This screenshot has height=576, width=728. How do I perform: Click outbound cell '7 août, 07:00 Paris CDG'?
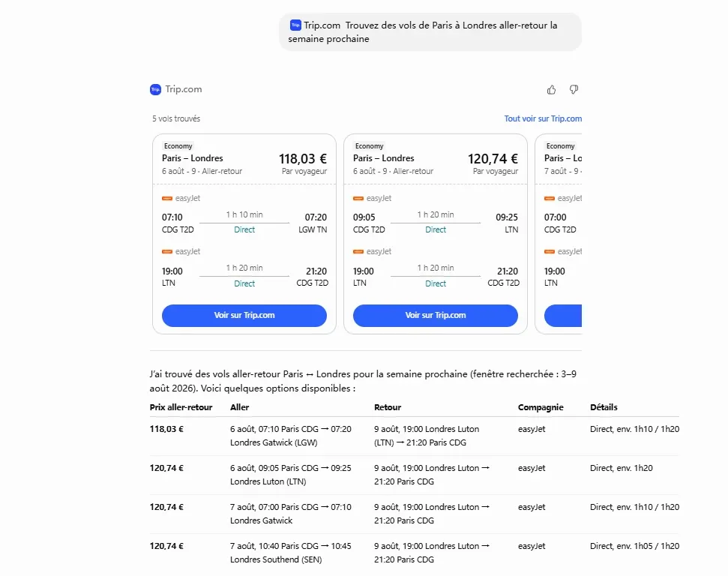click(x=291, y=514)
